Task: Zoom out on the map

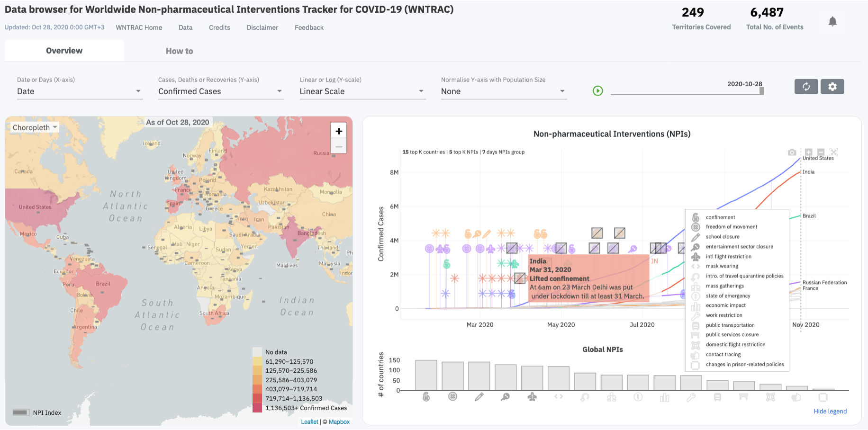Action: [x=339, y=146]
